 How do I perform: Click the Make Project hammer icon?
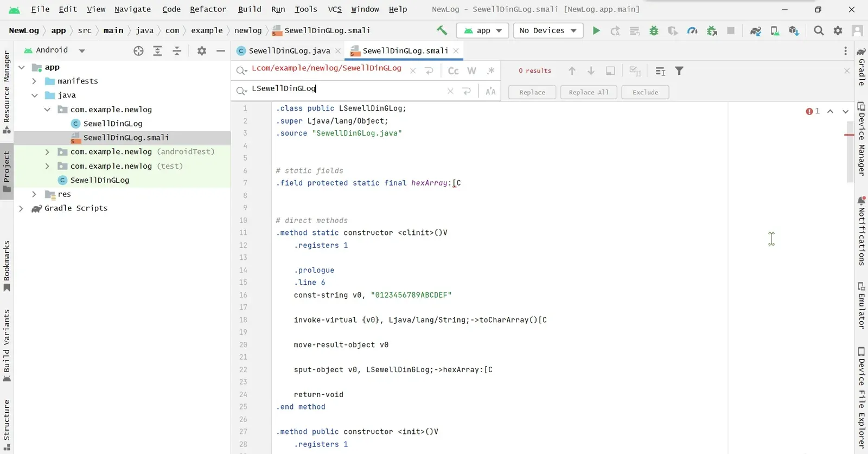coord(442,30)
